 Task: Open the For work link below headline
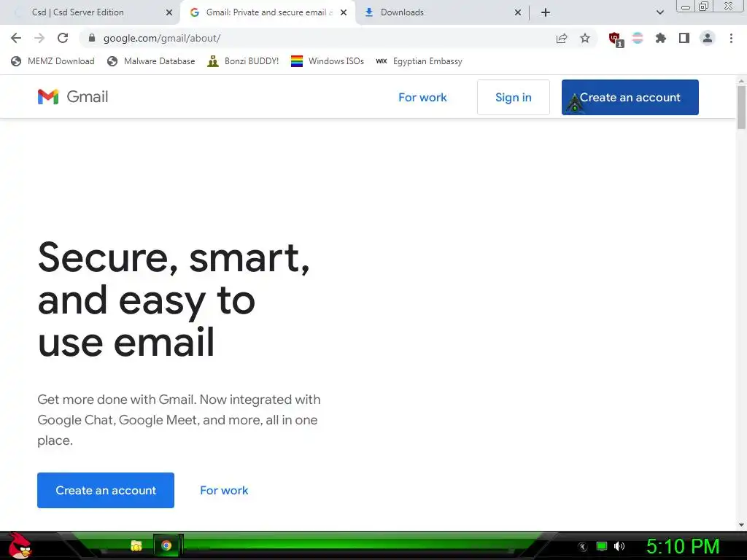[x=224, y=490]
